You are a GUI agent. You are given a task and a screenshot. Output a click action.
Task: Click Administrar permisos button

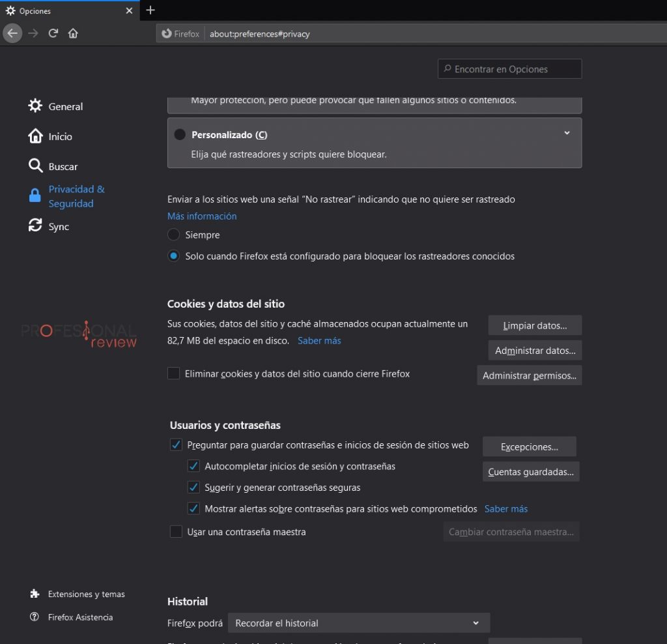point(529,375)
